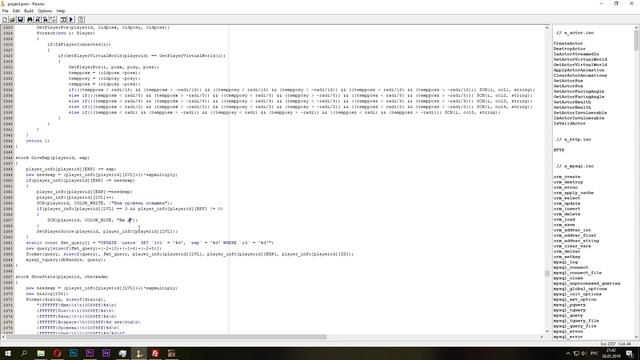Select SetActorInvulnerable in the function list
The height and width of the screenshot is (360, 640).
pyautogui.click(x=580, y=113)
